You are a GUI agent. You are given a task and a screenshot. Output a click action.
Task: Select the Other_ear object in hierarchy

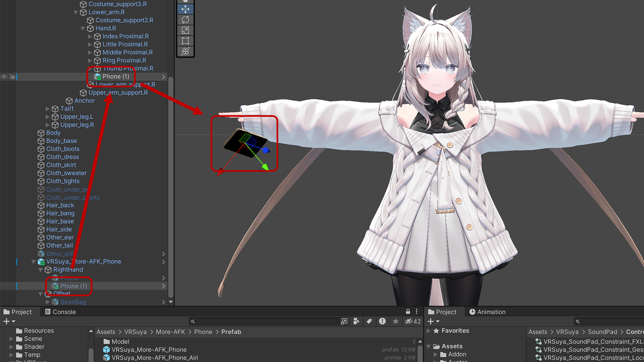60,237
